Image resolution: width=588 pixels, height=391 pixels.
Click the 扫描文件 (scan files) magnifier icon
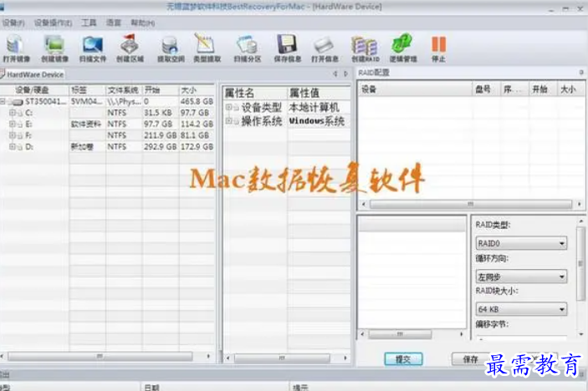92,44
